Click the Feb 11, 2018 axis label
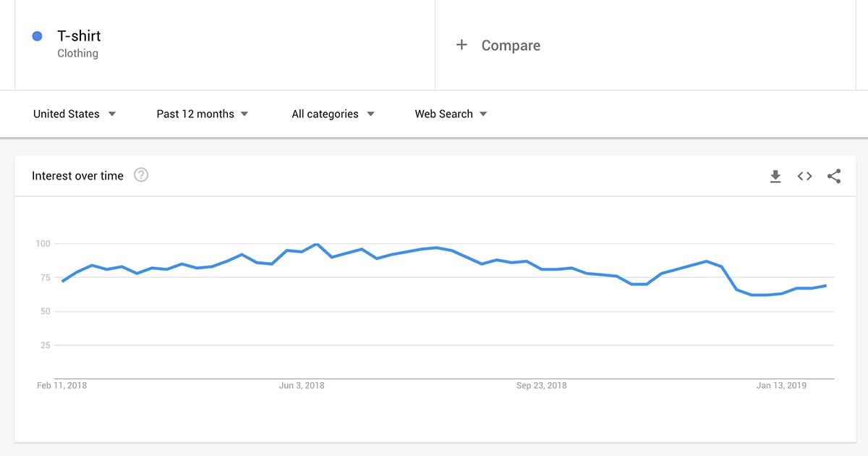This screenshot has width=868, height=456. point(62,386)
